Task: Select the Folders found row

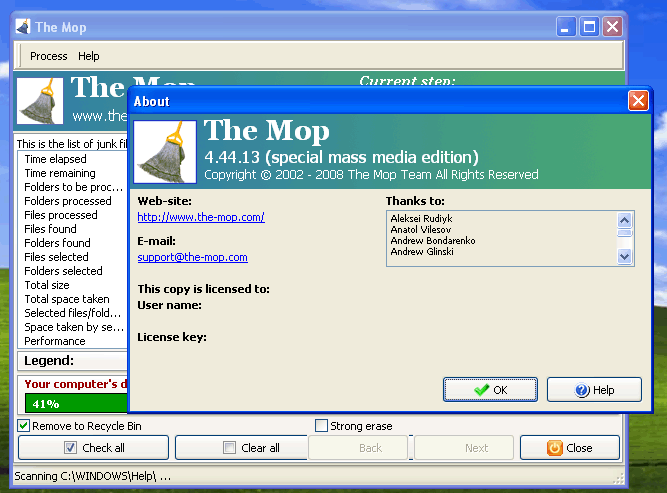Action: (x=73, y=243)
